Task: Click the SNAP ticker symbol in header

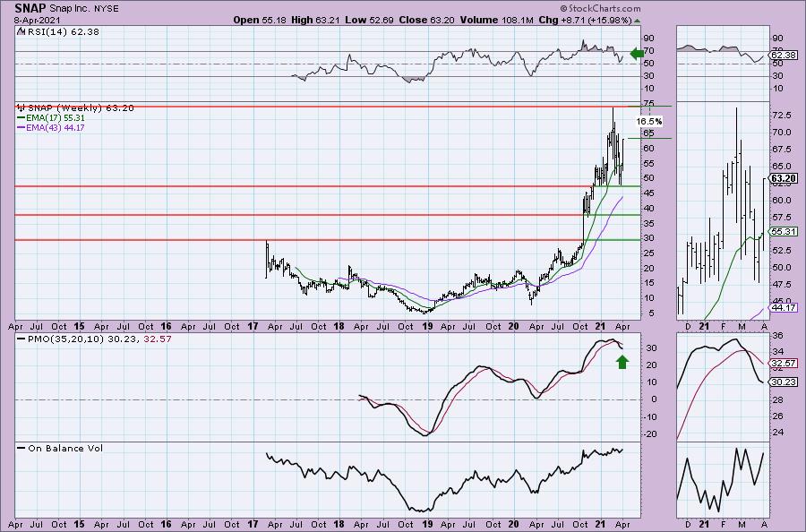Action: 30,8
